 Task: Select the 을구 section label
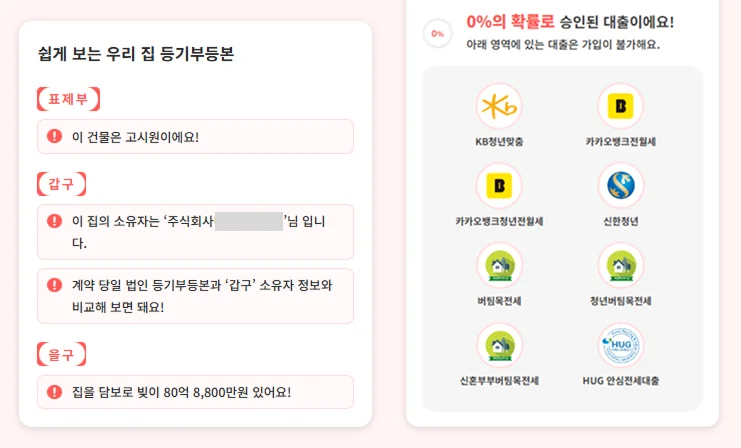[x=61, y=354]
